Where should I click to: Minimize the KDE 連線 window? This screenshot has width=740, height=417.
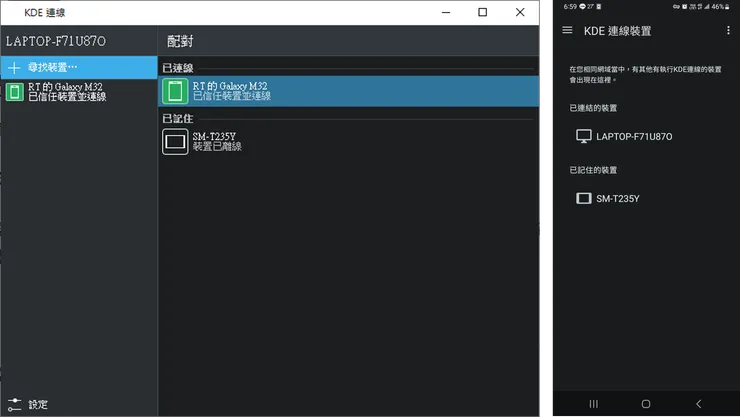446,12
